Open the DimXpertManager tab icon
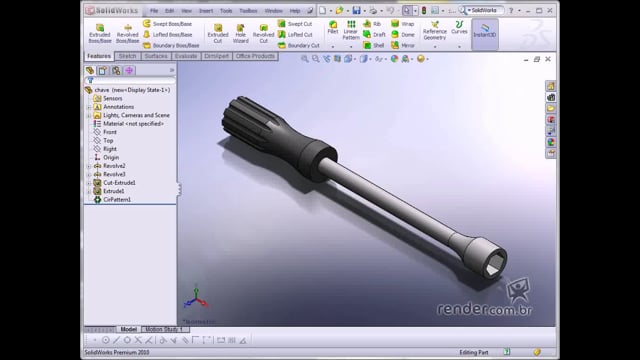 click(129, 70)
